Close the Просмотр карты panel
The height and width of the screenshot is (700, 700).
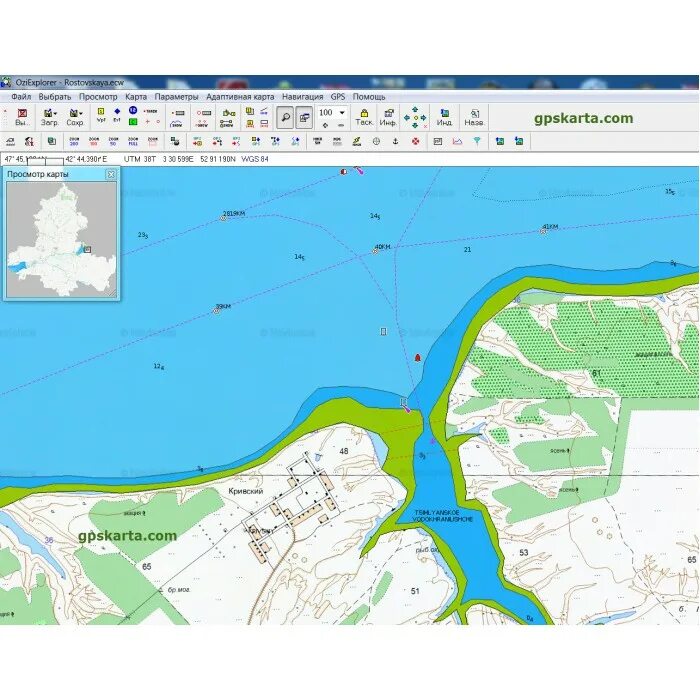(x=111, y=175)
